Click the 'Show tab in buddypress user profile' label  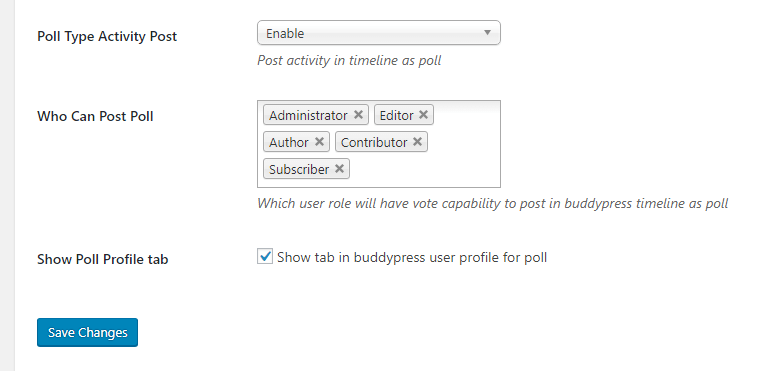[x=412, y=257]
